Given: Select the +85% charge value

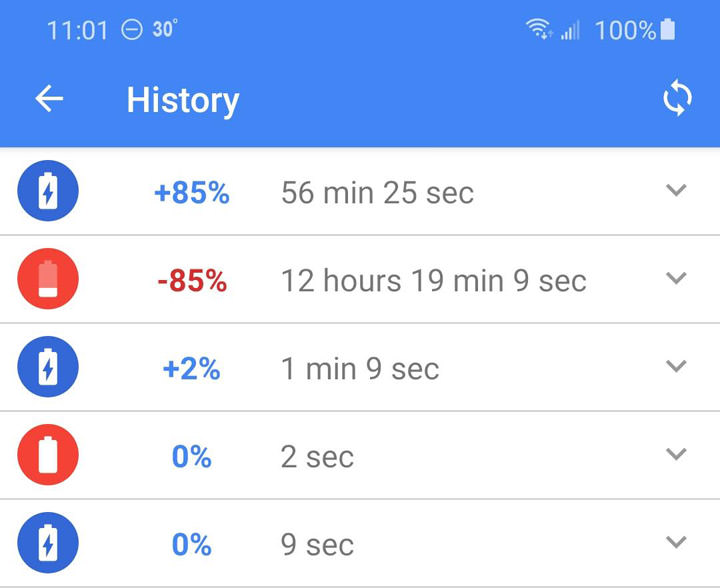Looking at the screenshot, I should click(x=191, y=193).
